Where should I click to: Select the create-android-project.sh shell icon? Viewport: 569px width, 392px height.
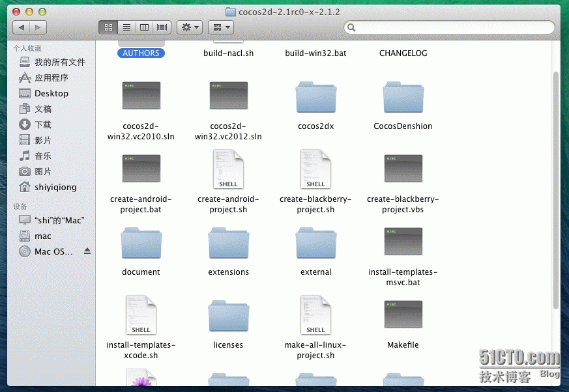(228, 169)
